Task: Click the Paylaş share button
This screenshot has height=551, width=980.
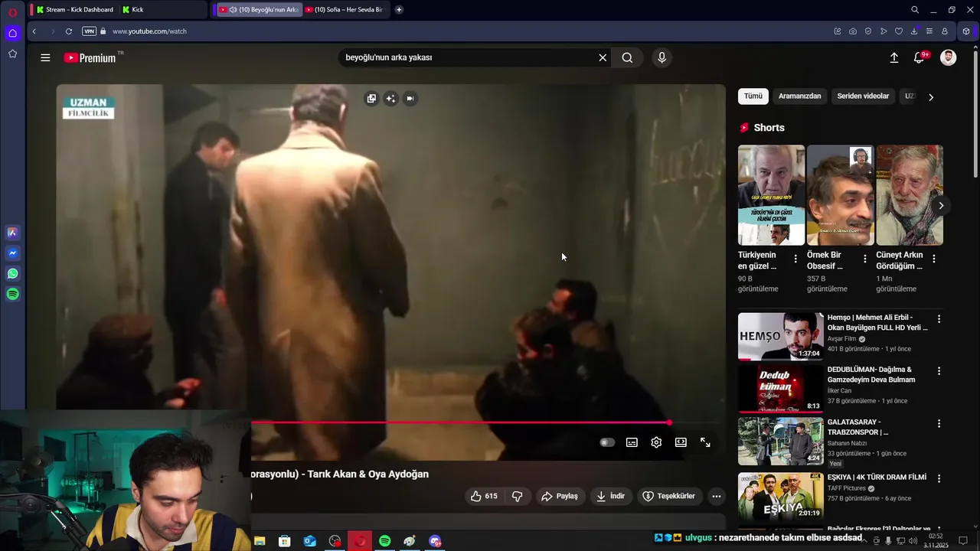Action: 560,496
